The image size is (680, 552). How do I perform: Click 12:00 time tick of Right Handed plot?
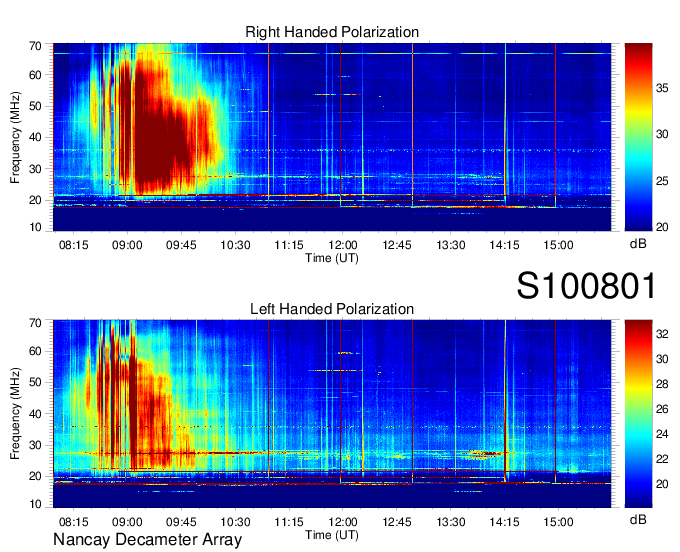tap(343, 245)
